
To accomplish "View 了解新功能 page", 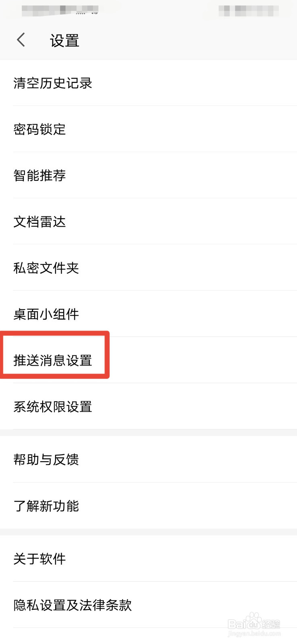I will pyautogui.click(x=148, y=506).
